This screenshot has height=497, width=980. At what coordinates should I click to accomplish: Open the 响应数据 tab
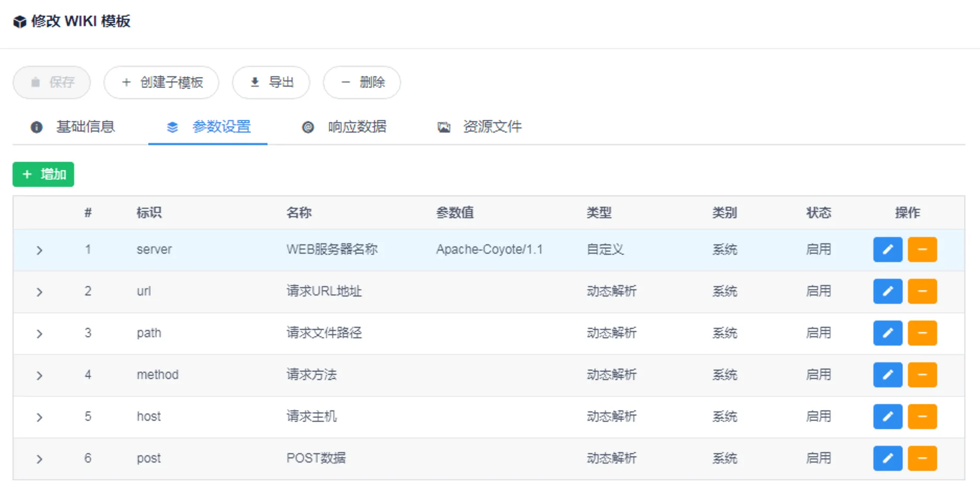[x=344, y=127]
